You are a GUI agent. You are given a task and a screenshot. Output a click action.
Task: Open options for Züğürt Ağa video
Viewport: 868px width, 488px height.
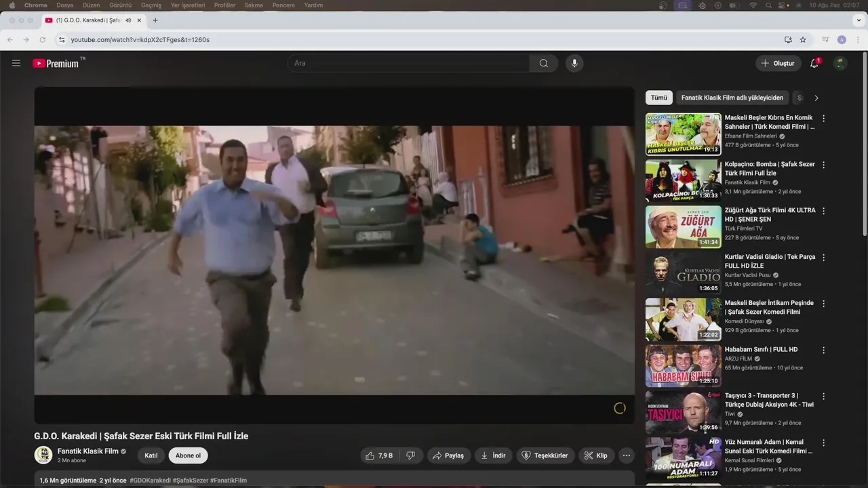[824, 211]
